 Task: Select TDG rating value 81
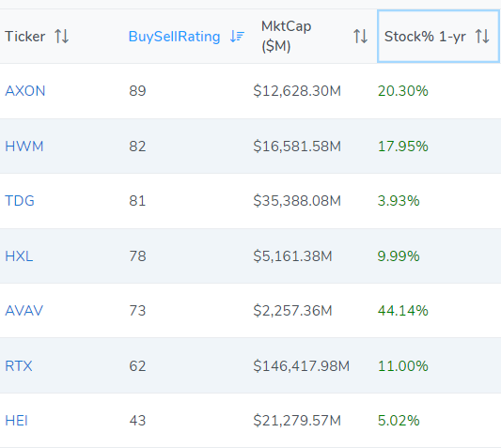pyautogui.click(x=137, y=201)
